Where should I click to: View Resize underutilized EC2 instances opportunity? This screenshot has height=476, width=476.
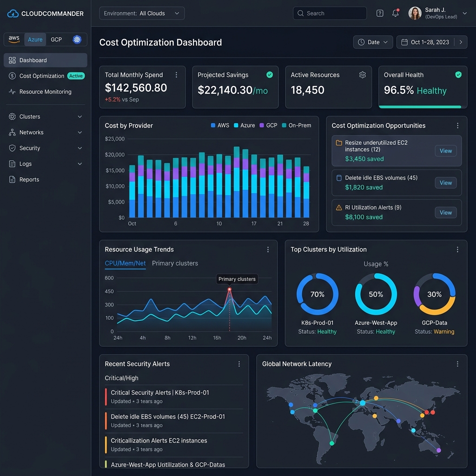pos(446,151)
